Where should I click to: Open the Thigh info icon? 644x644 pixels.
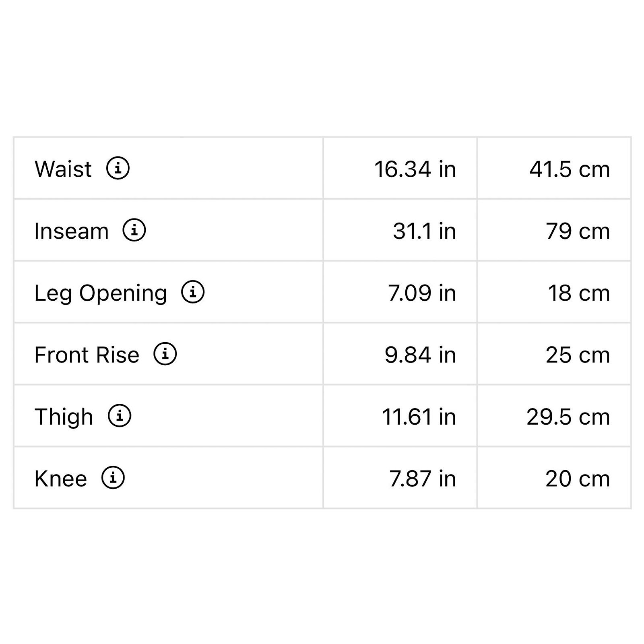(x=120, y=416)
